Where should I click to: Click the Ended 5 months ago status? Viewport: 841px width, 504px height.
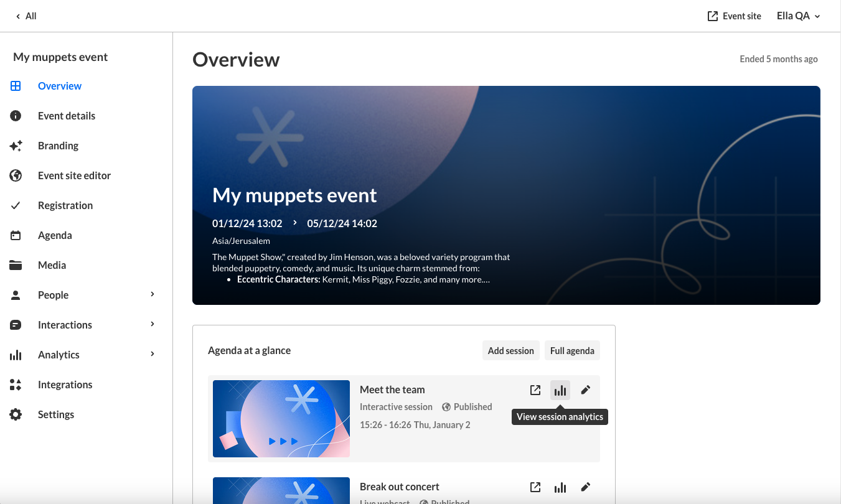coord(779,59)
